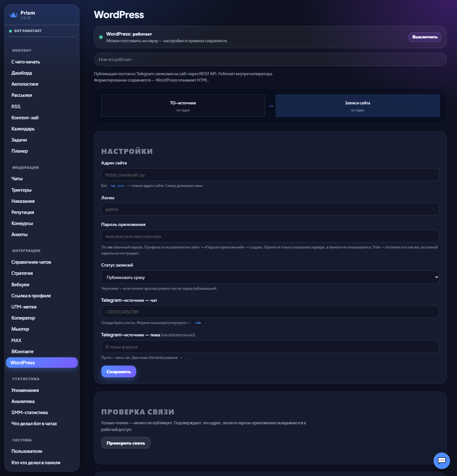Open Упоминания statistics
Image resolution: width=457 pixels, height=476 pixels.
(x=25, y=390)
